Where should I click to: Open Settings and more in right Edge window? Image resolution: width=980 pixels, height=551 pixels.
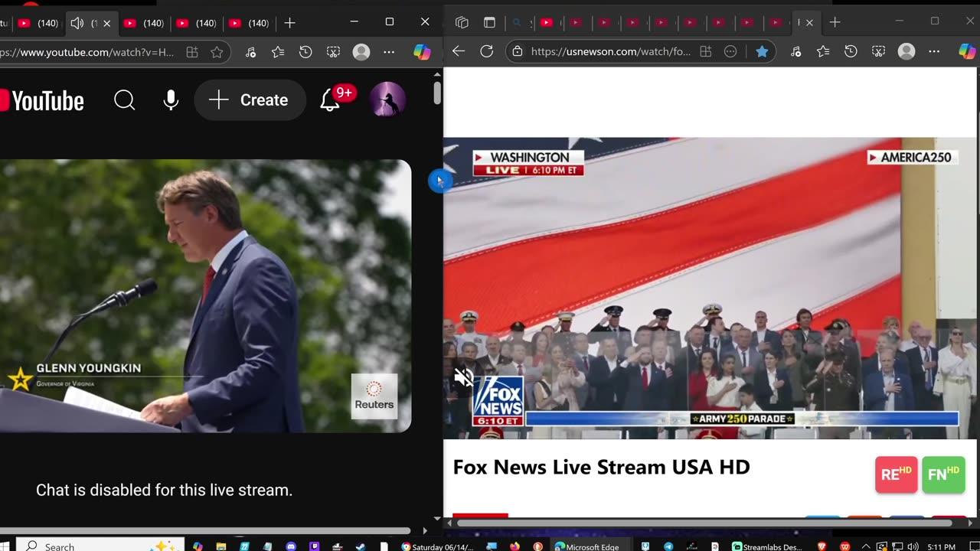click(x=934, y=51)
